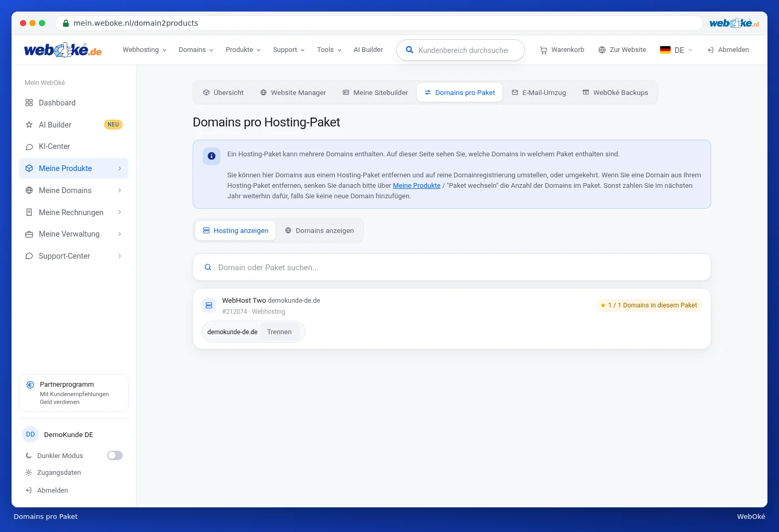Switch to the Website Manager tab
Image resolution: width=779 pixels, height=532 pixels.
[293, 92]
